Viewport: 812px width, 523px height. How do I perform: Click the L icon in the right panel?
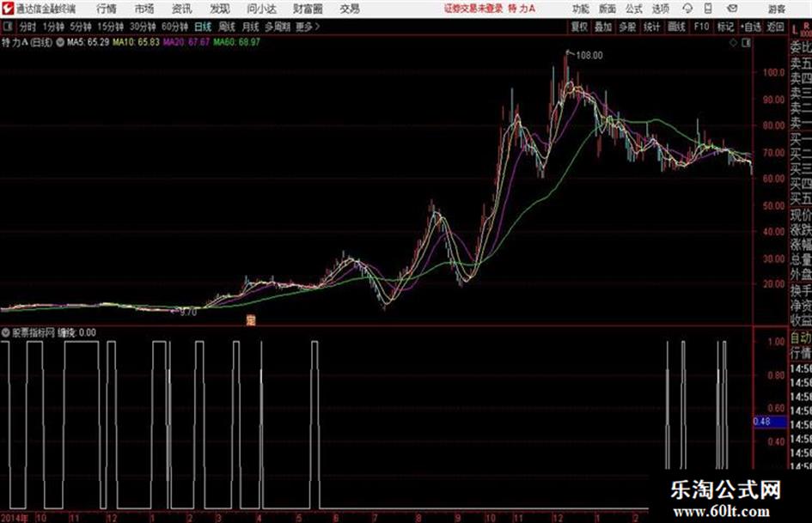pyautogui.click(x=796, y=30)
